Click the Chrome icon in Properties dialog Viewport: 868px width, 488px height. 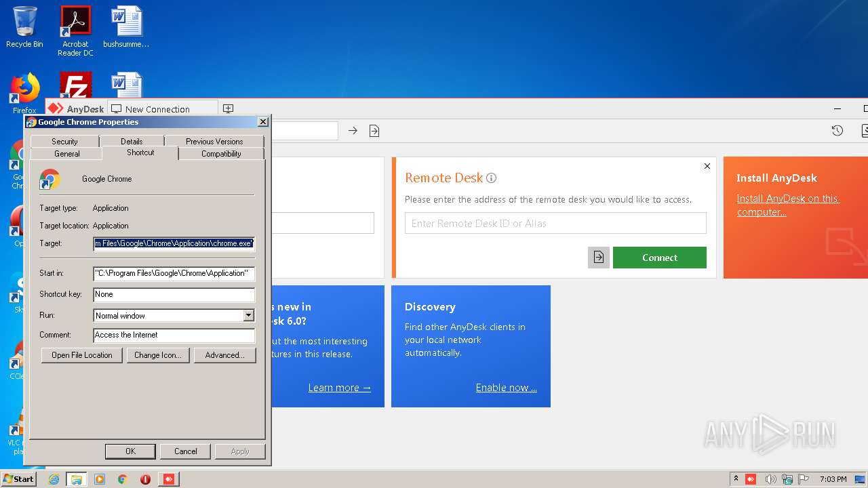(50, 179)
